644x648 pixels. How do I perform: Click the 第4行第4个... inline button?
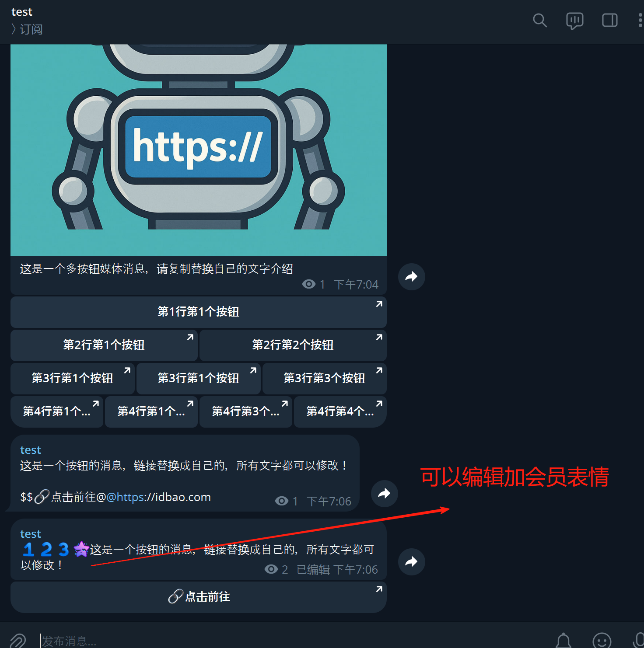[x=340, y=411]
